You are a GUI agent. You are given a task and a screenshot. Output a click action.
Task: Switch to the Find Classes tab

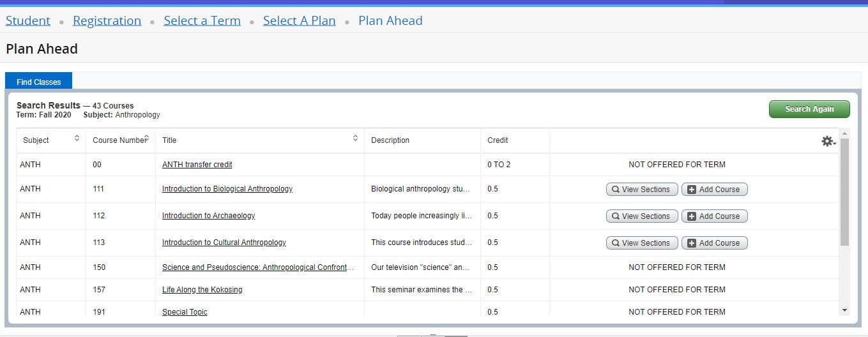pos(39,82)
